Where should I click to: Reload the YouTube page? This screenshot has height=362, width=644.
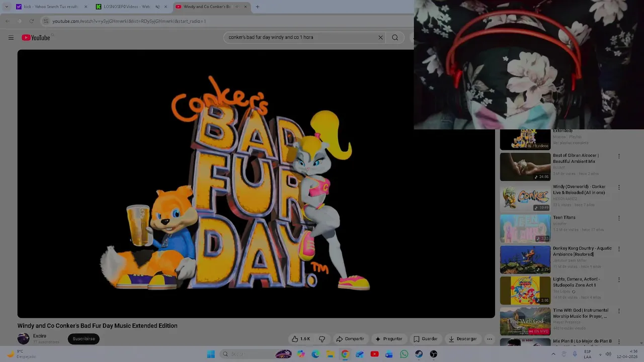pos(32,21)
